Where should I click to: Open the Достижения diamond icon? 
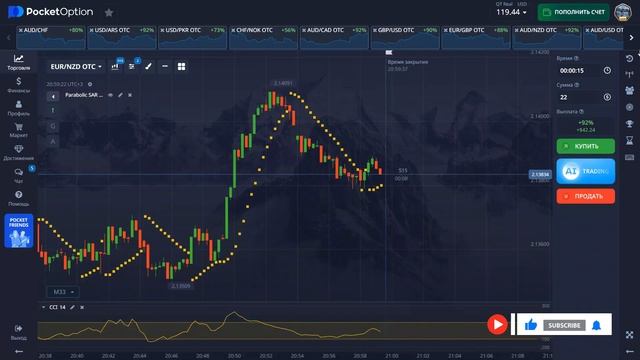tap(18, 149)
